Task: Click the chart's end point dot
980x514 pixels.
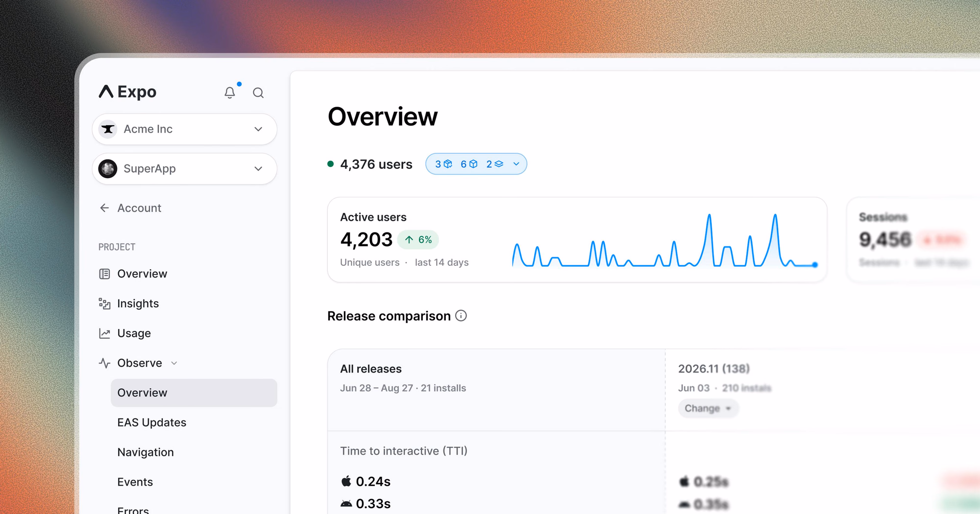Action: tap(815, 265)
